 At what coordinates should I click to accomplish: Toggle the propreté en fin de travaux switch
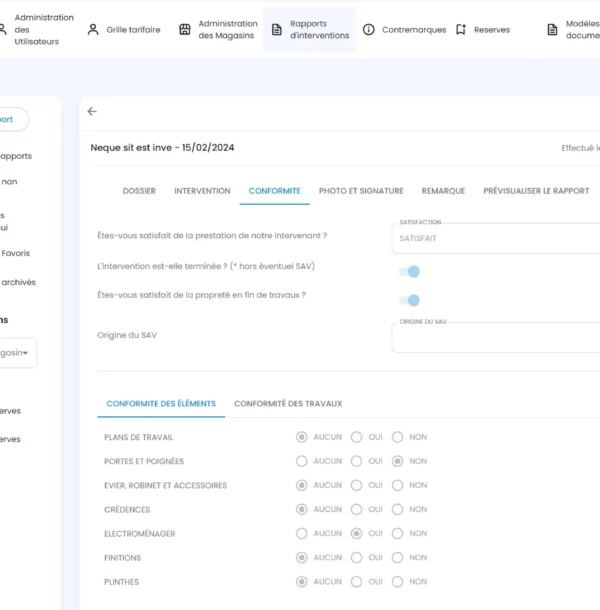point(409,300)
